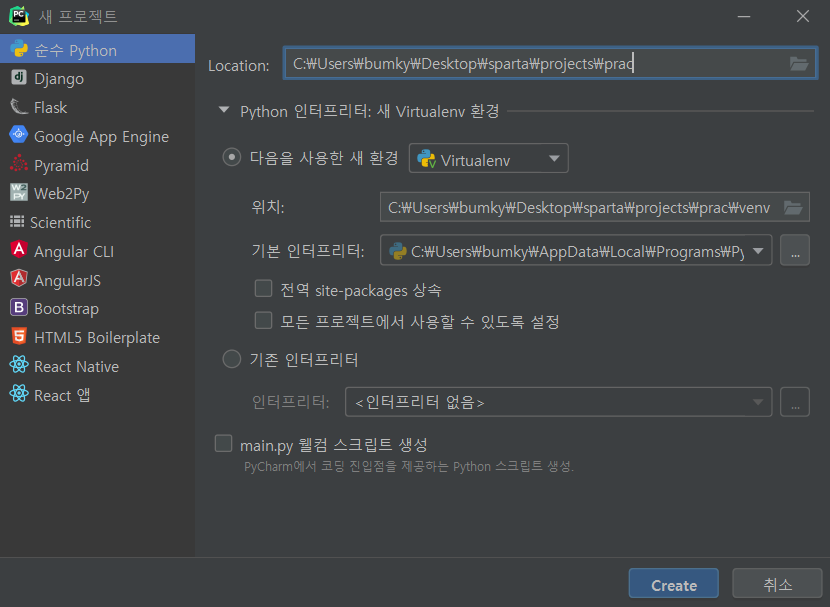Viewport: 830px width, 607px height.
Task: Pick the Scientific project icon
Action: tap(17, 222)
